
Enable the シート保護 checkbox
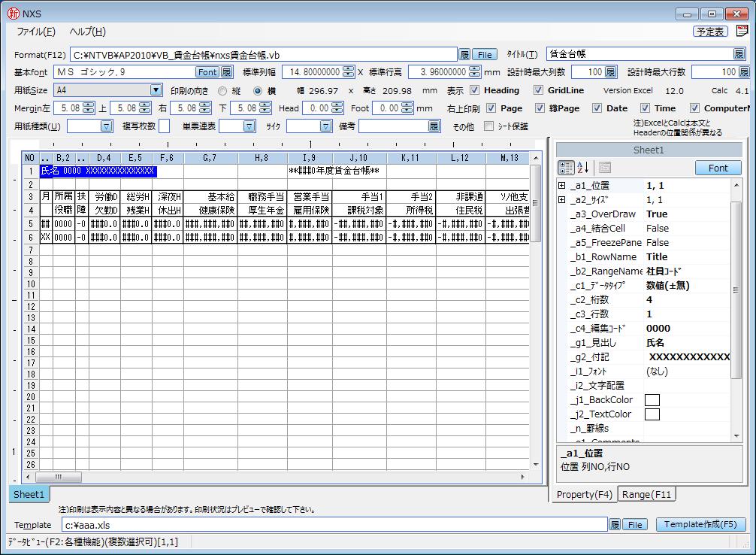pos(489,126)
